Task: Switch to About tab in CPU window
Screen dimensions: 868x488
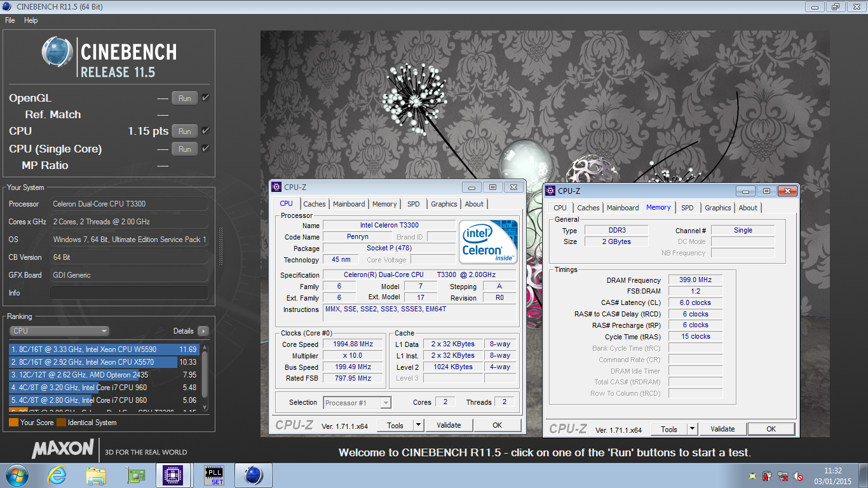Action: click(474, 204)
